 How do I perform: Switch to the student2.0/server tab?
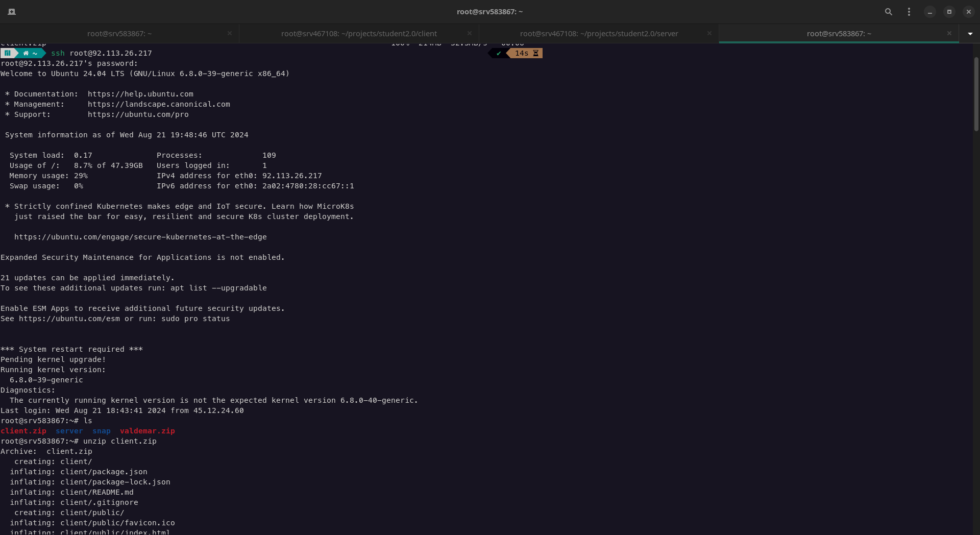pos(599,34)
